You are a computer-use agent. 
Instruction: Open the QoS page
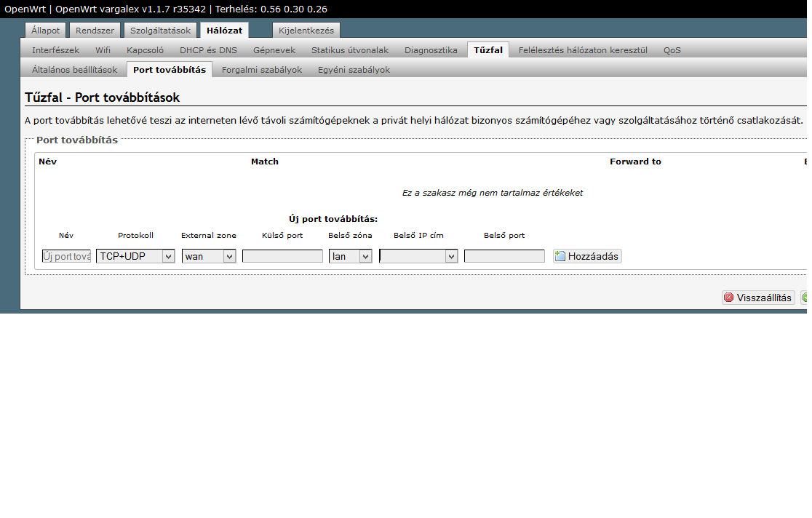[672, 49]
